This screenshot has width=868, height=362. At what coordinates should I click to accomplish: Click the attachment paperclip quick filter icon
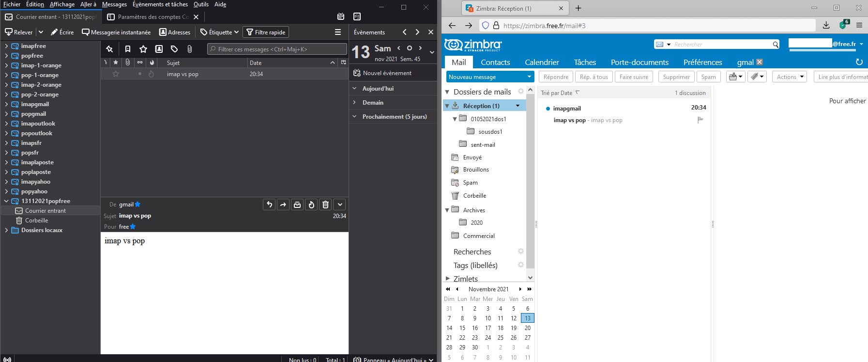click(190, 49)
